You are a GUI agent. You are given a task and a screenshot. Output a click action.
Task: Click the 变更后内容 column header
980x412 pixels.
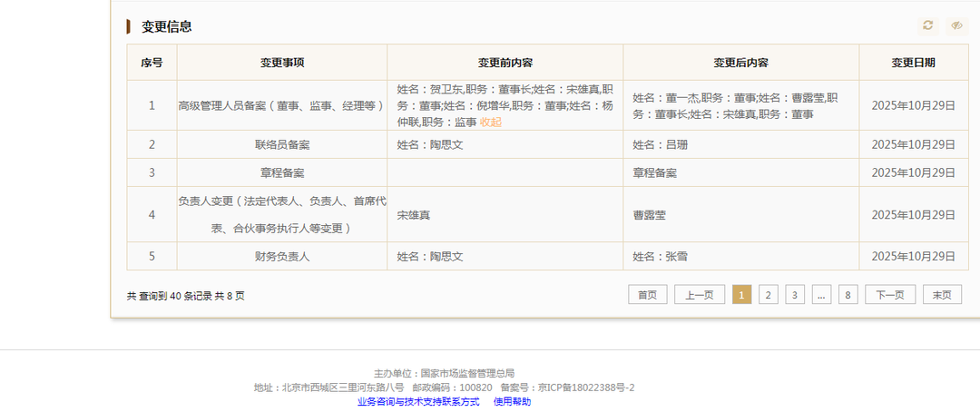click(x=740, y=63)
